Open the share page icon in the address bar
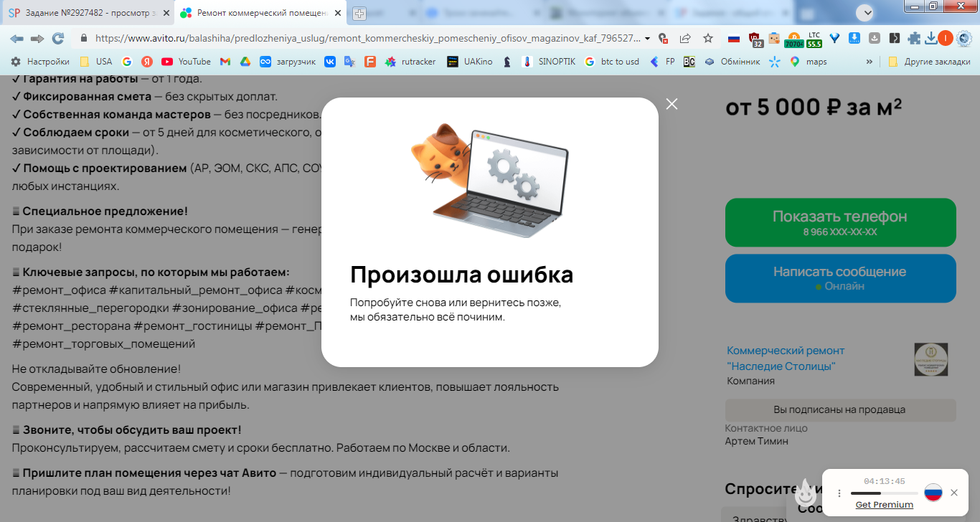 pyautogui.click(x=685, y=38)
